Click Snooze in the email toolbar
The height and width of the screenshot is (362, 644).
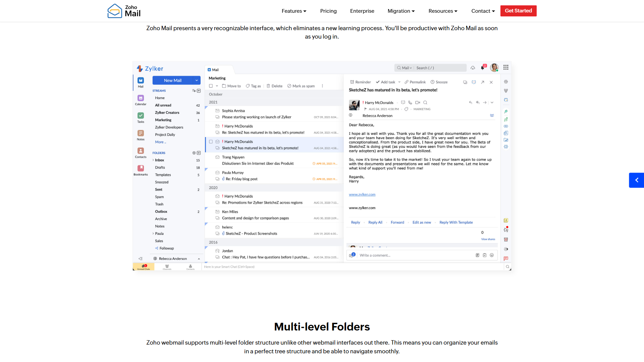click(x=439, y=82)
